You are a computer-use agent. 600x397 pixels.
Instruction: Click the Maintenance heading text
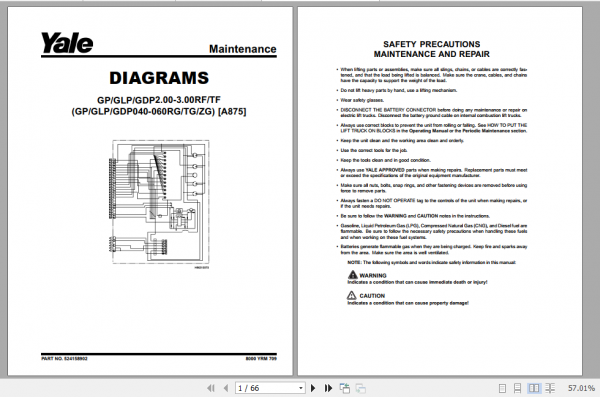click(243, 49)
